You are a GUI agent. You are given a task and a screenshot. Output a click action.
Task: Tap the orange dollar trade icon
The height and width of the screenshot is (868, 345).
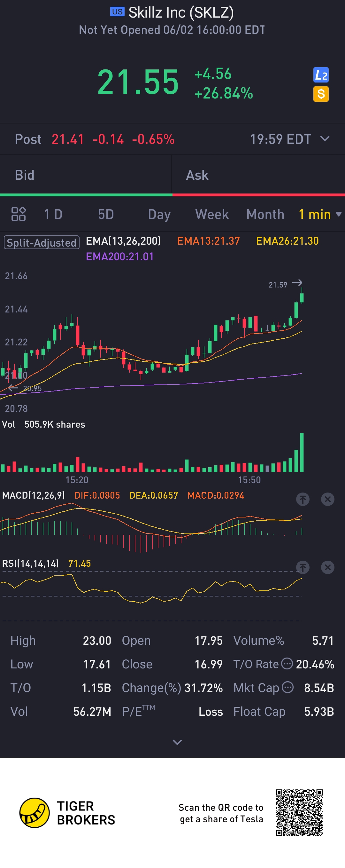321,94
